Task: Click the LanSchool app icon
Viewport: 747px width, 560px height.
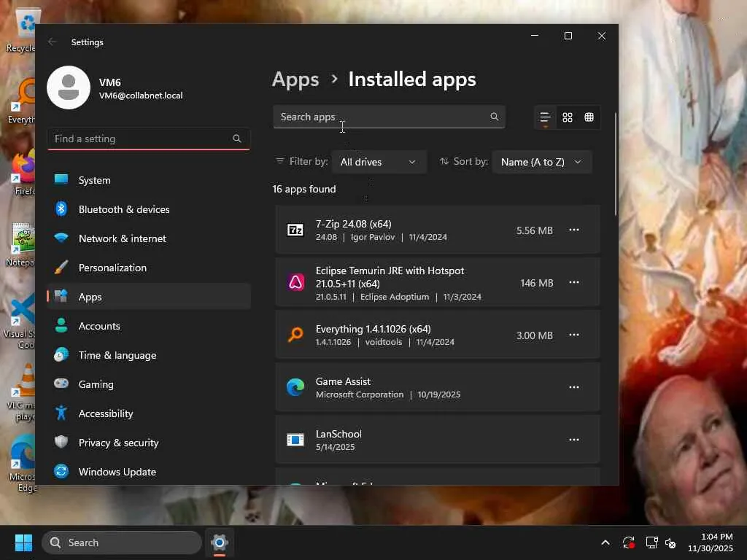Action: click(x=295, y=440)
